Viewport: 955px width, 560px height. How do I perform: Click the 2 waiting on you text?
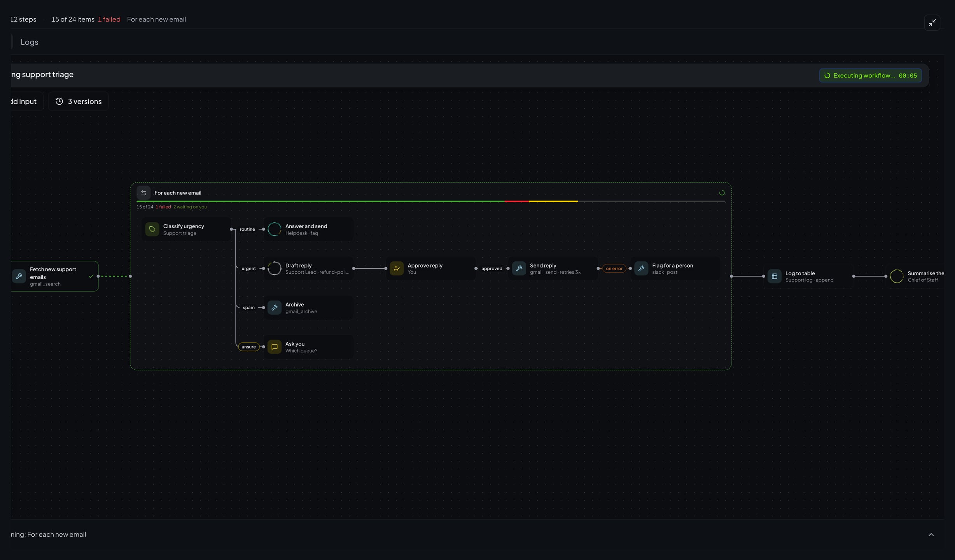click(190, 207)
